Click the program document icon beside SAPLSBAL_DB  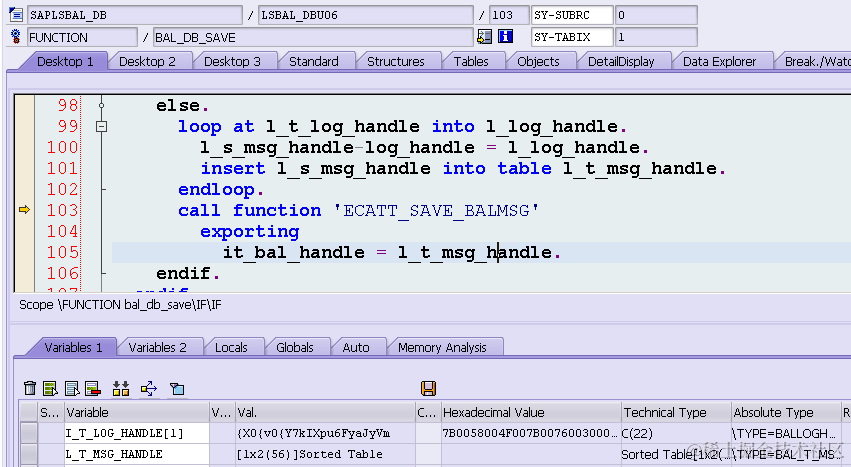[x=16, y=15]
